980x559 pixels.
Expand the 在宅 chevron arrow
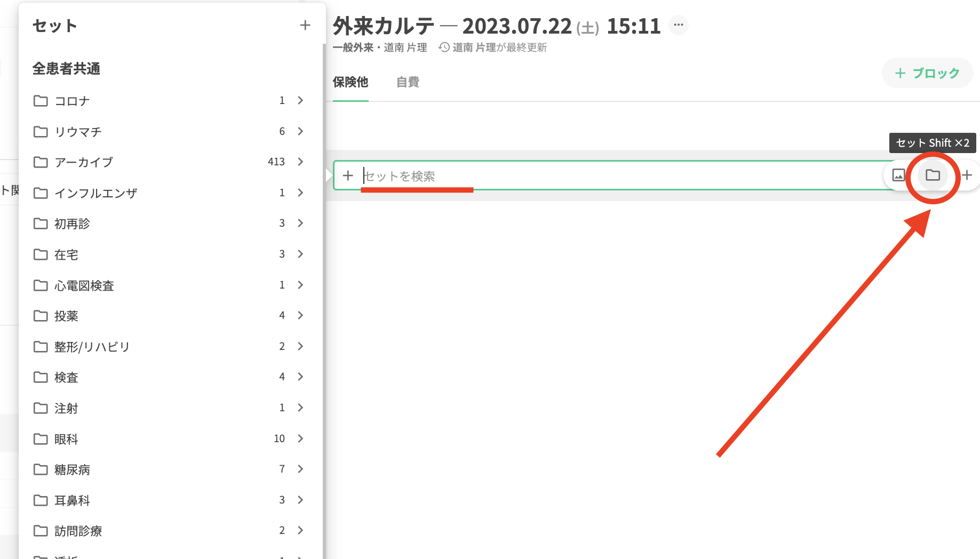(300, 254)
